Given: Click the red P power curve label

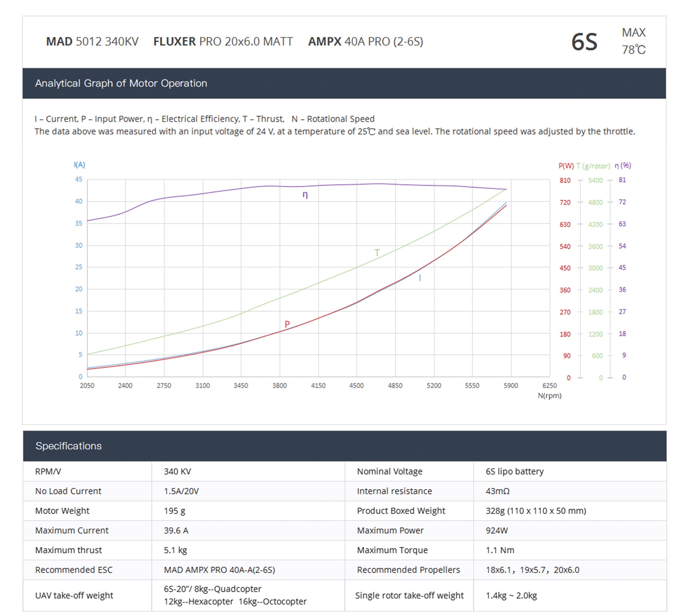Looking at the screenshot, I should pyautogui.click(x=287, y=324).
